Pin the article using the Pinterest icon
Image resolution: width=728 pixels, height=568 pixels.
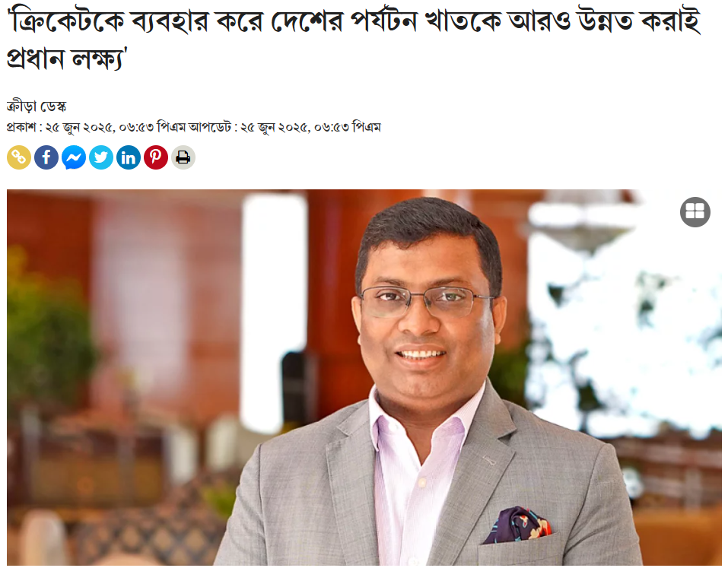pyautogui.click(x=156, y=157)
